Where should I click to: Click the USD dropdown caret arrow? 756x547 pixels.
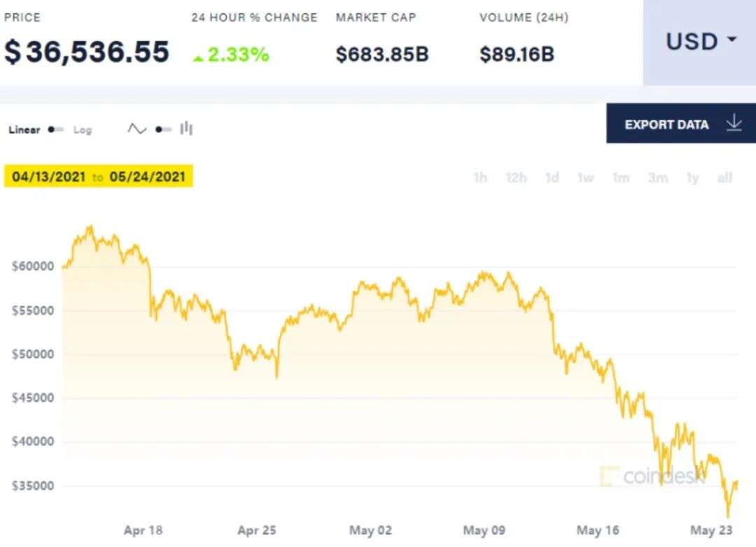click(732, 39)
